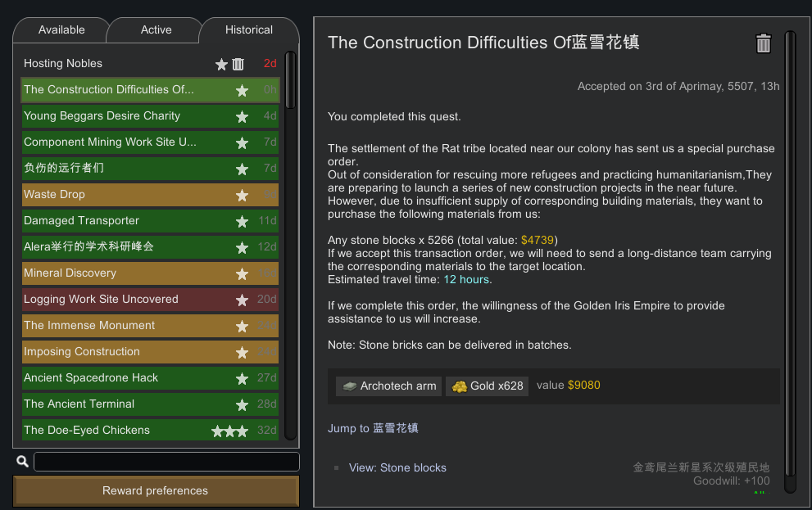Select the Ancient Spacedrone Hack quest
Screen dimensions: 812x510
click(150, 378)
